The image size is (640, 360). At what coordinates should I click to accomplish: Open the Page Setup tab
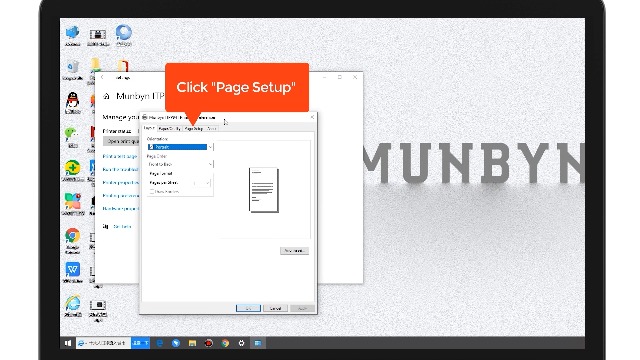tap(193, 129)
